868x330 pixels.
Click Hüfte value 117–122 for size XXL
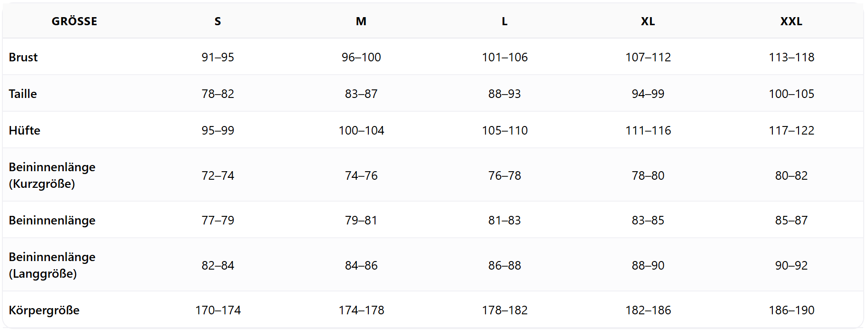tap(791, 130)
